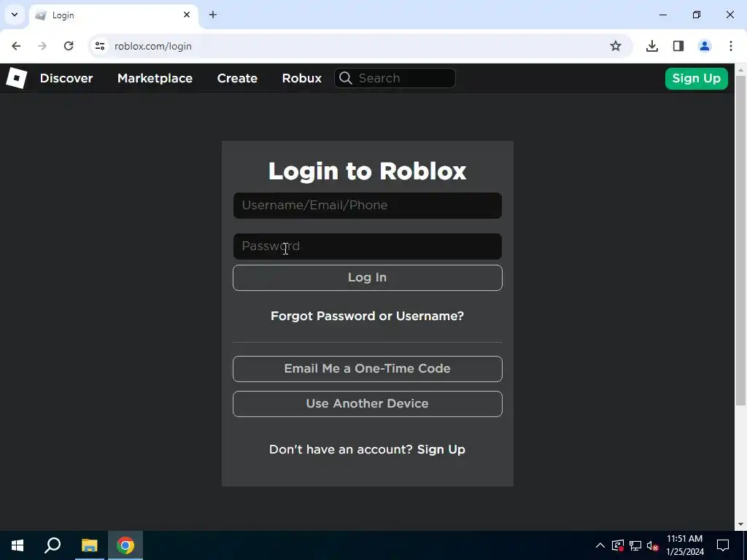Bookmark this page with star icon

pyautogui.click(x=616, y=46)
